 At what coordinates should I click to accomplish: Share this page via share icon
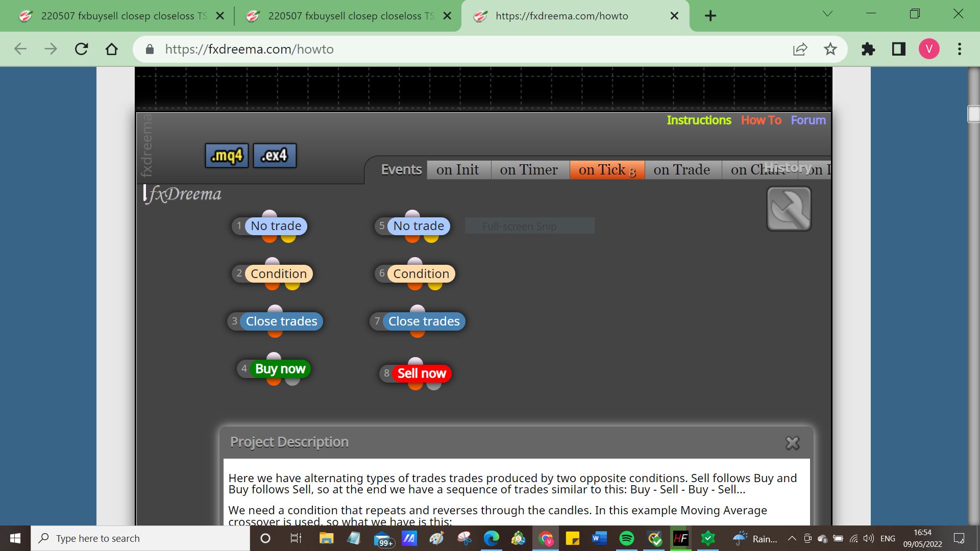tap(800, 49)
